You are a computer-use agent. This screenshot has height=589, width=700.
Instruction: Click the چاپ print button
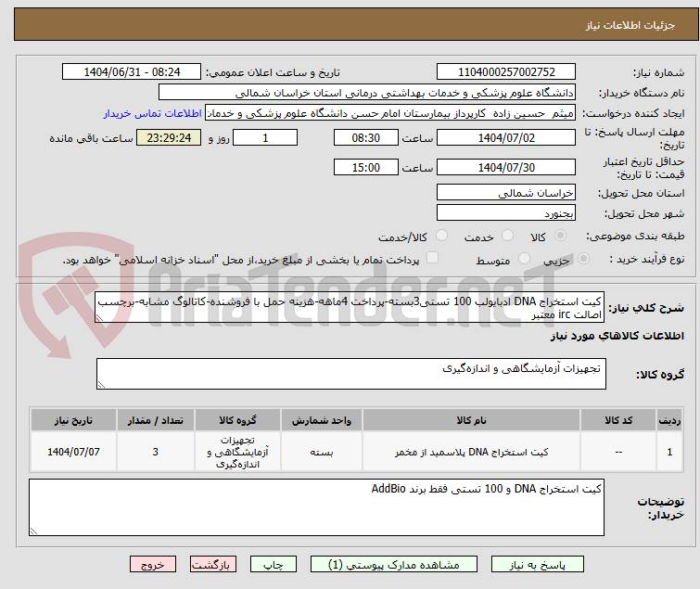274,565
